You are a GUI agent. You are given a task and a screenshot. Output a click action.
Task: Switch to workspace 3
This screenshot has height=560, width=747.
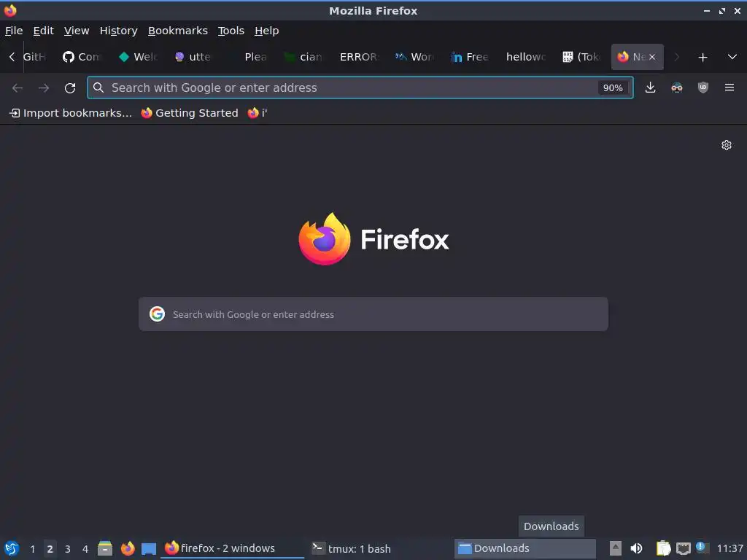tap(68, 549)
